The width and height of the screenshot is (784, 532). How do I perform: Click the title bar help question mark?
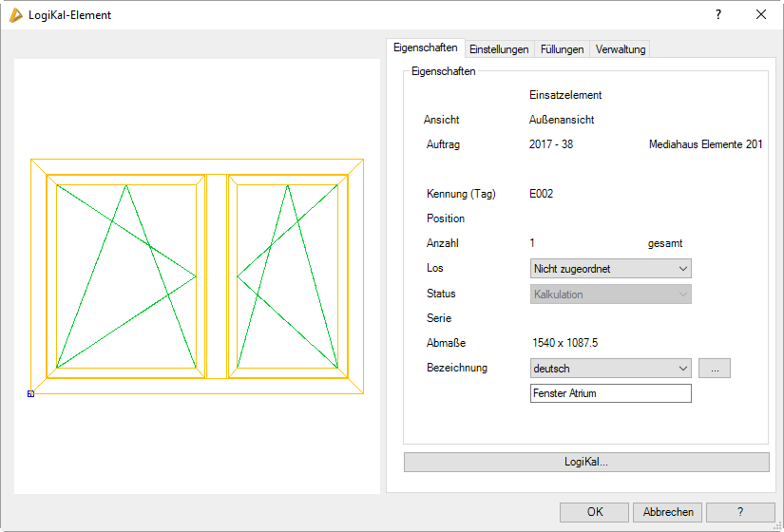point(717,14)
